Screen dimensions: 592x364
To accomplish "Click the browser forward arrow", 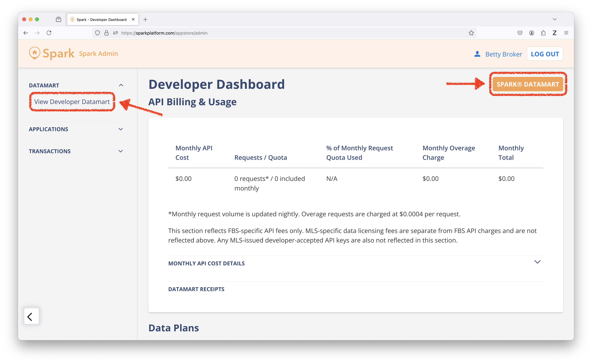I will pyautogui.click(x=37, y=33).
